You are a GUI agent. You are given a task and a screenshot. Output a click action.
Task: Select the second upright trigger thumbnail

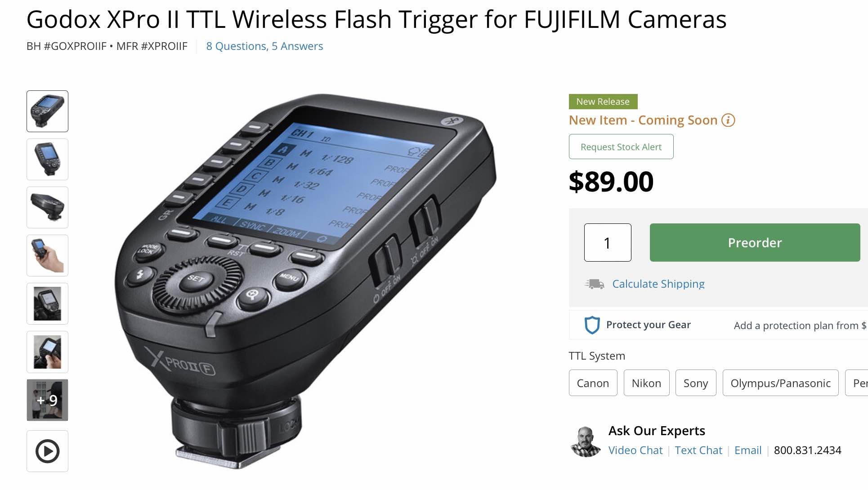pos(47,159)
